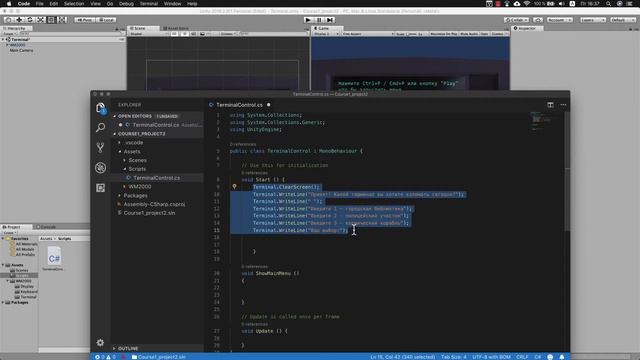
Task: Select the Unity Inspector tab
Action: pyautogui.click(x=527, y=28)
